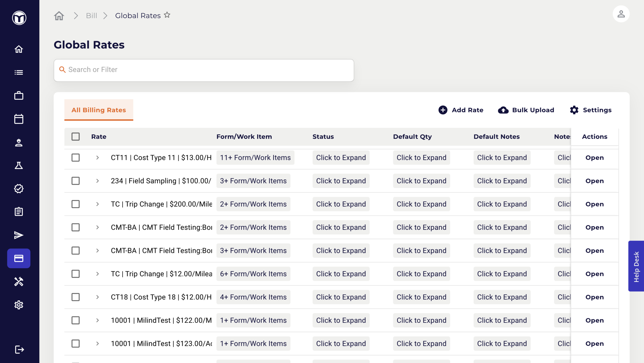644x363 pixels.
Task: Click the Bulk Upload button
Action: (526, 110)
